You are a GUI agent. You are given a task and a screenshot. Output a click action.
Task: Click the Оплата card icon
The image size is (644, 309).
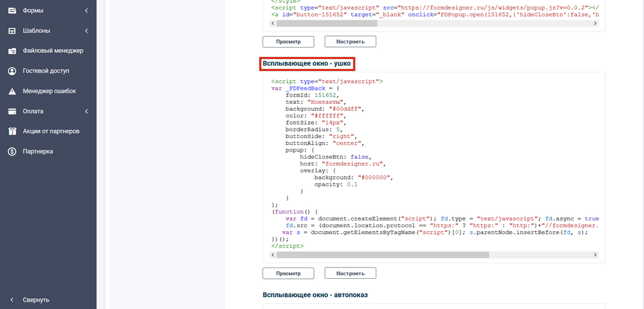tap(12, 111)
